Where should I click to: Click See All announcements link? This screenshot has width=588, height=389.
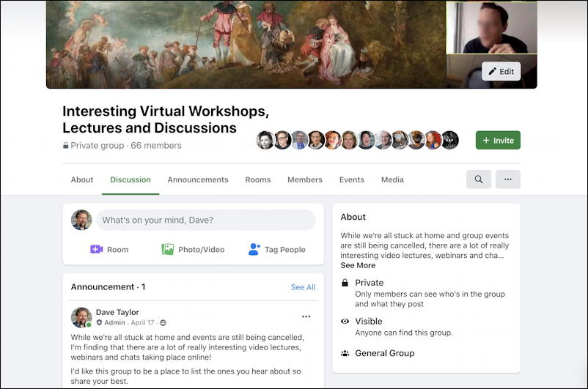[x=303, y=287]
